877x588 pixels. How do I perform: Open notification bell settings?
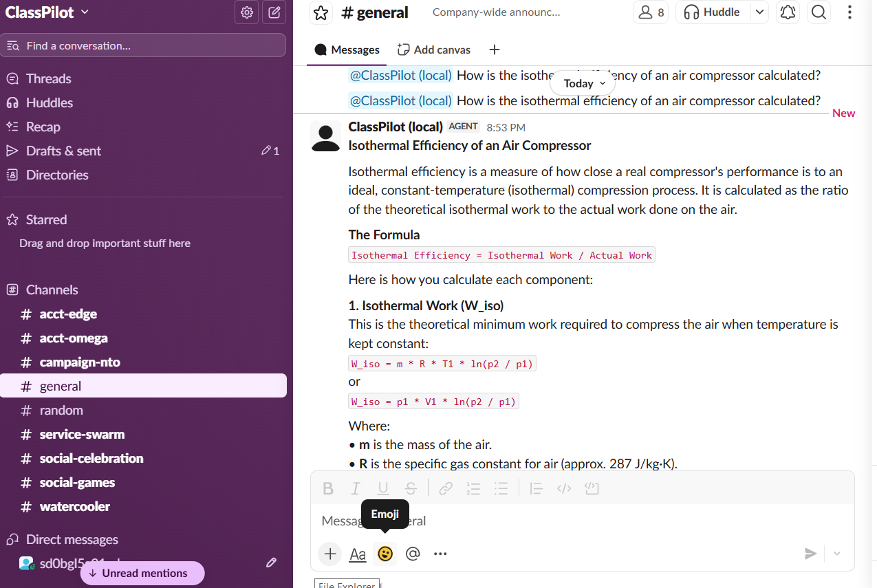point(788,12)
